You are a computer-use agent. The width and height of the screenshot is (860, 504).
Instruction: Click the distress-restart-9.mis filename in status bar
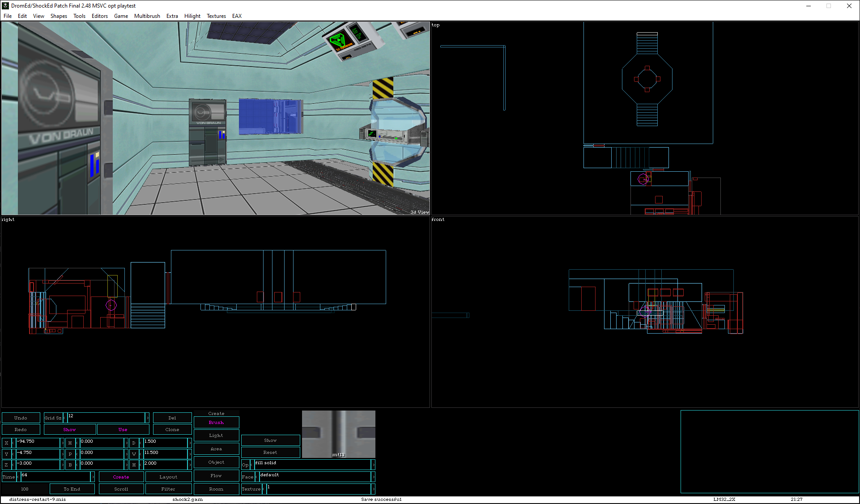click(x=37, y=499)
